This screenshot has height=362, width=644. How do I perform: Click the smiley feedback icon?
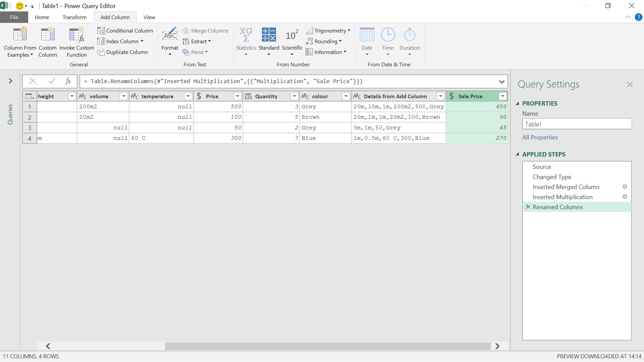tap(20, 6)
